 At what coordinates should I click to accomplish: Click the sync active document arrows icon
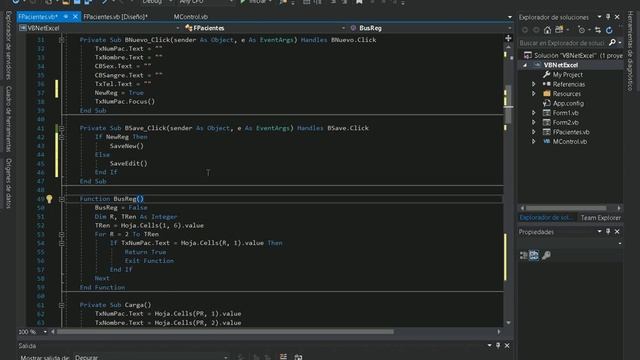click(598, 30)
